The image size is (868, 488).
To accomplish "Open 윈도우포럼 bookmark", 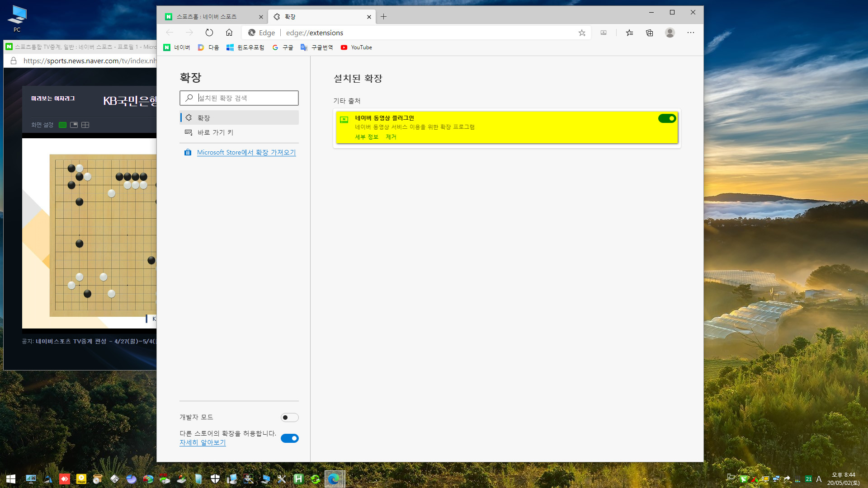I will click(x=245, y=47).
